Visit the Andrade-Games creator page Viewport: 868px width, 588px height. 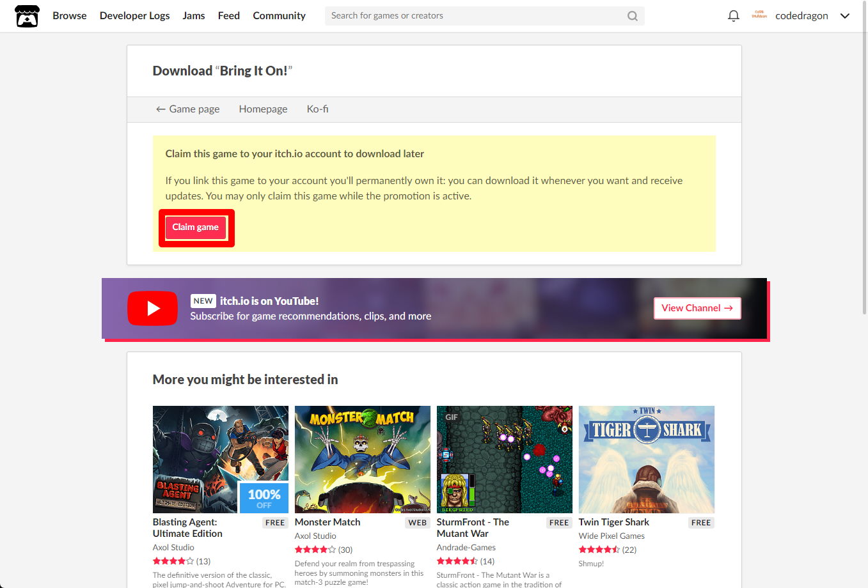[466, 548]
